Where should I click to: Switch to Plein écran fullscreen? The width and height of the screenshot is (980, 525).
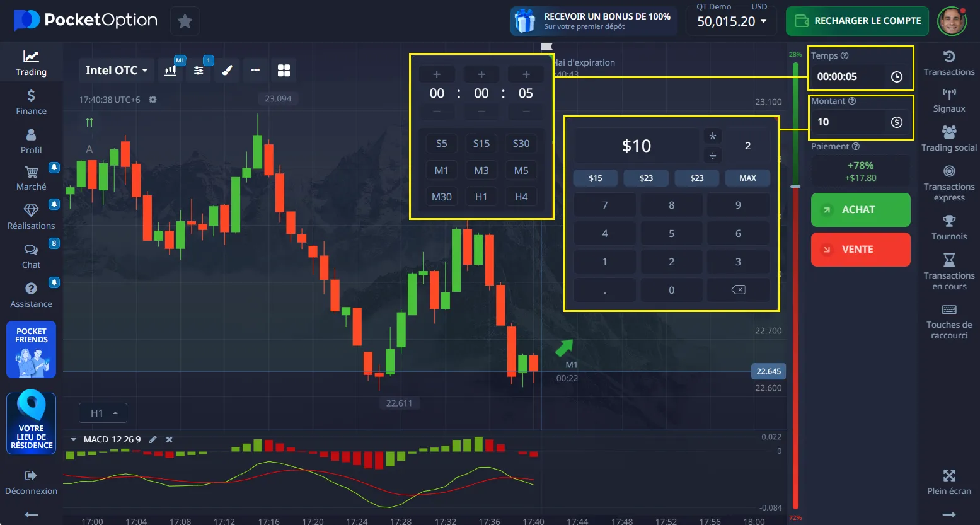[x=949, y=482]
